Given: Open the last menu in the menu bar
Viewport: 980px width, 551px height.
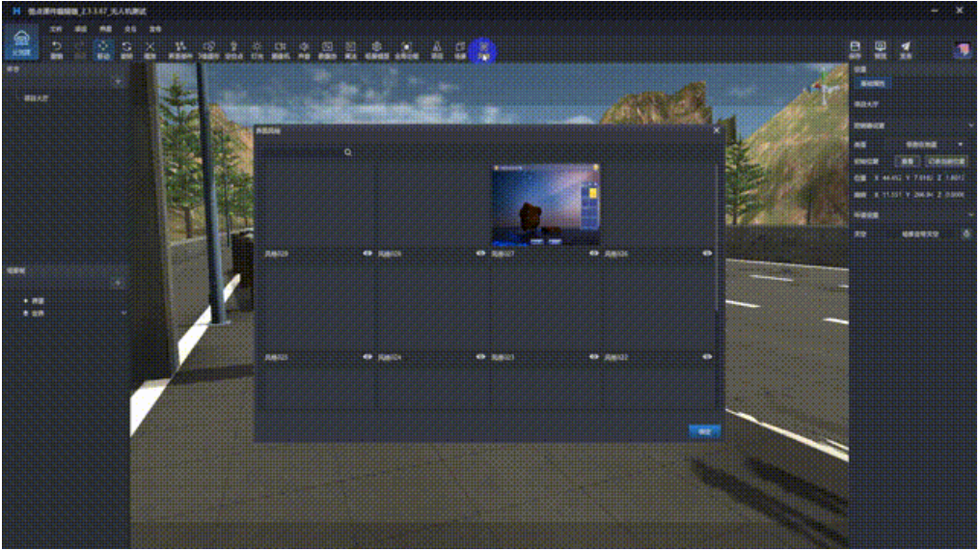Looking at the screenshot, I should tap(155, 30).
